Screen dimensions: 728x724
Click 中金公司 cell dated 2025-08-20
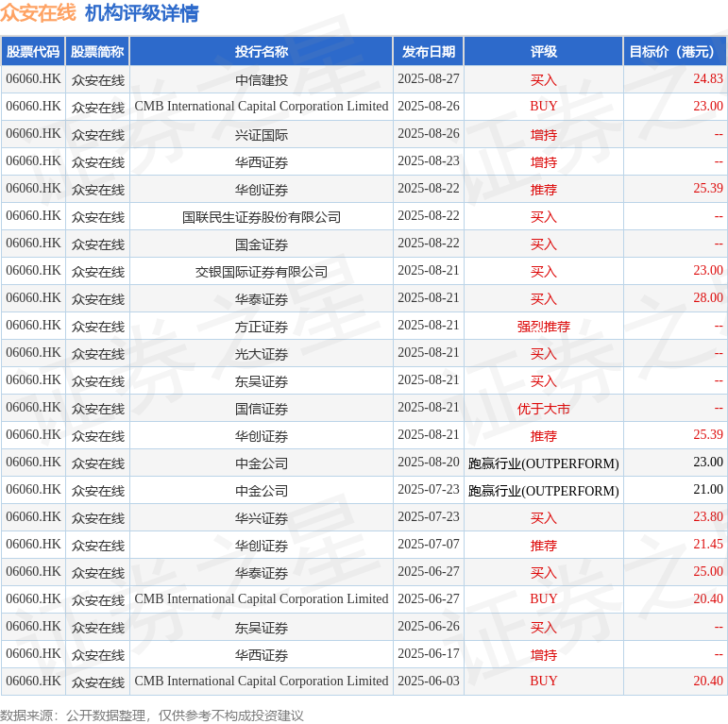[262, 463]
